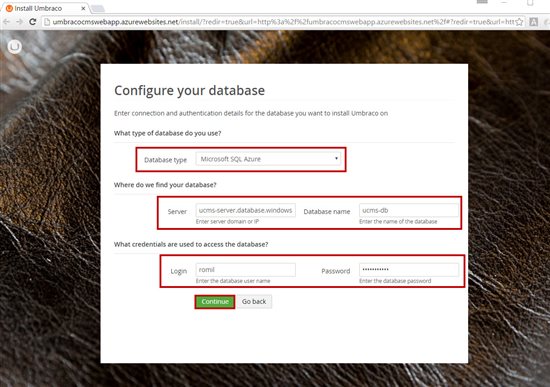Click the 'Enter server domain or IP' hint
Viewport: 550px width, 387px height.
[x=227, y=222]
